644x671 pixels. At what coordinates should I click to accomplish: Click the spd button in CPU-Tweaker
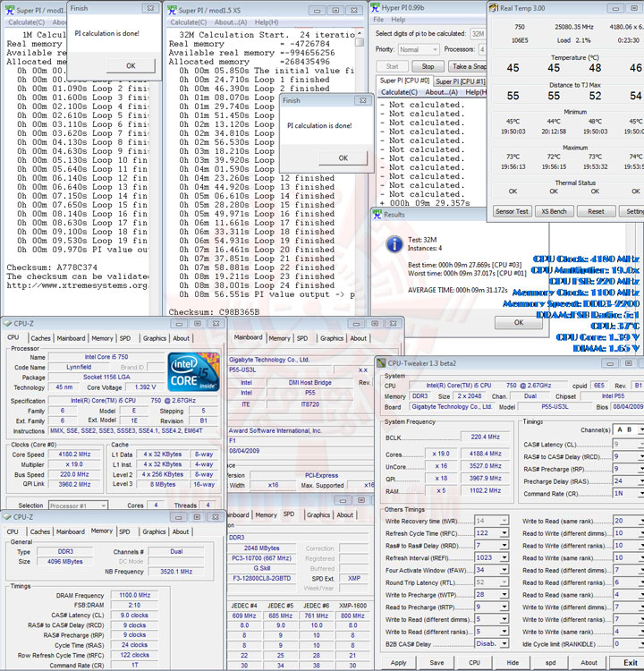(x=551, y=662)
